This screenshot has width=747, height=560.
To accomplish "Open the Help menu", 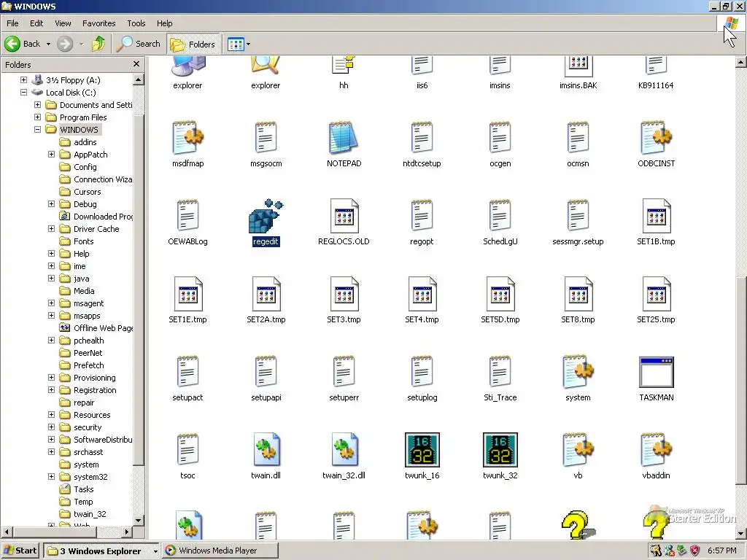I will click(x=164, y=23).
